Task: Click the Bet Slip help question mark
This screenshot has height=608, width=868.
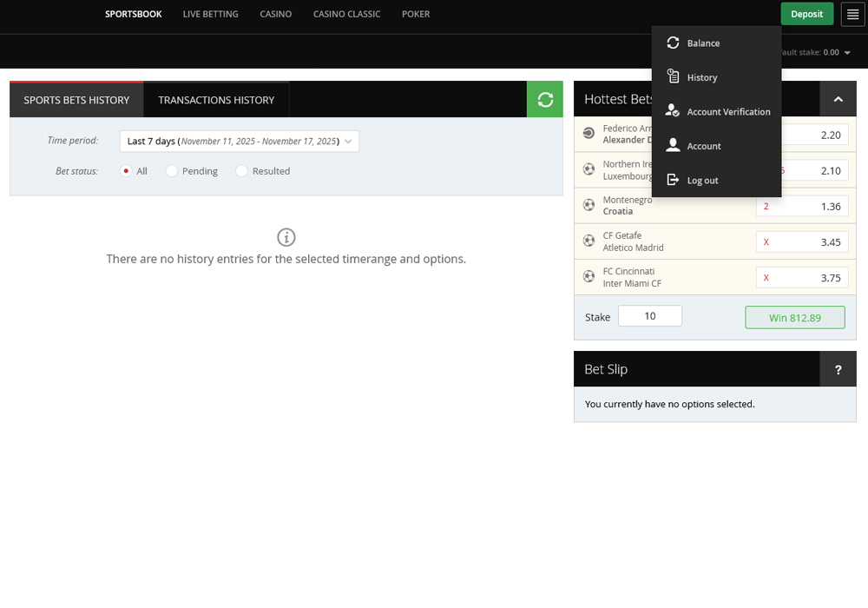Action: pos(838,369)
